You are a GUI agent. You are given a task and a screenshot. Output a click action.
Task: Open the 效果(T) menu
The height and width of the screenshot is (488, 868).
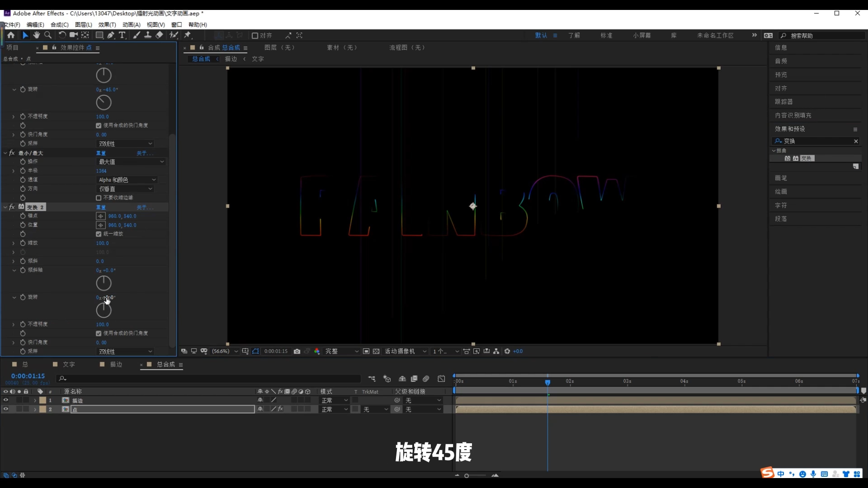pos(107,25)
